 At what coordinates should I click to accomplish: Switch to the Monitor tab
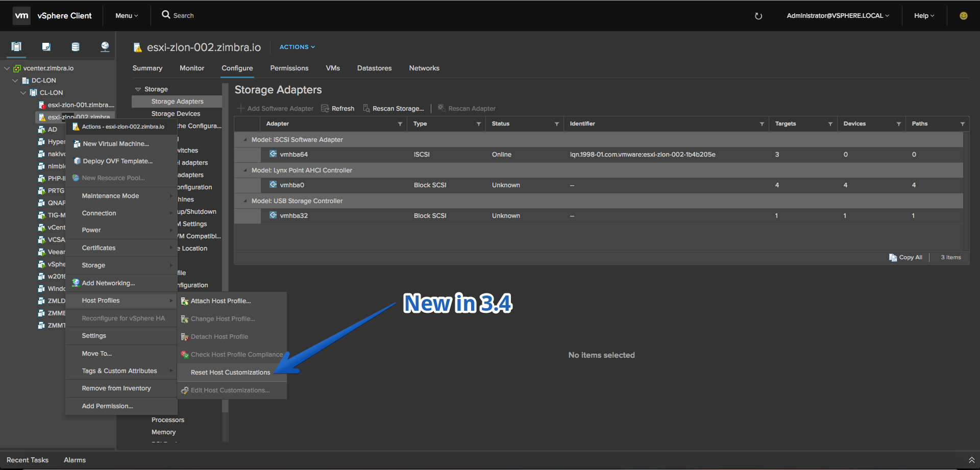pyautogui.click(x=192, y=68)
